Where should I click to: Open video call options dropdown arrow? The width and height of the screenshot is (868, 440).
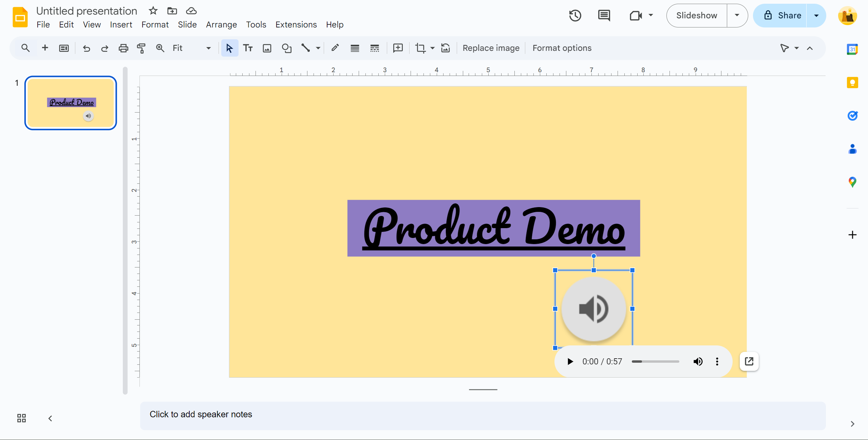[x=651, y=15]
